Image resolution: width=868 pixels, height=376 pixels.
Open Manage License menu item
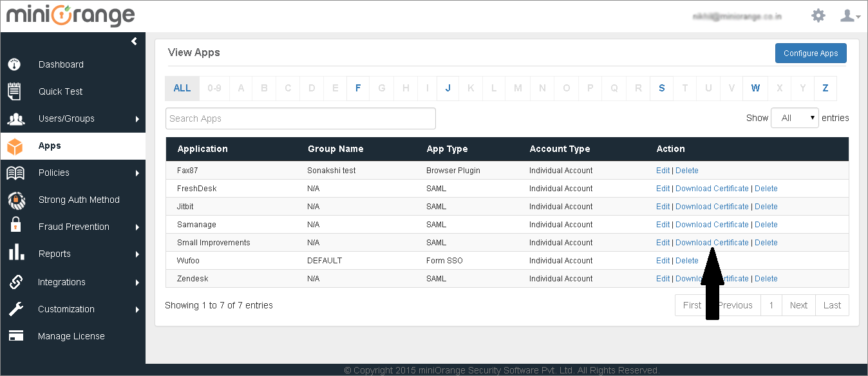click(x=71, y=336)
